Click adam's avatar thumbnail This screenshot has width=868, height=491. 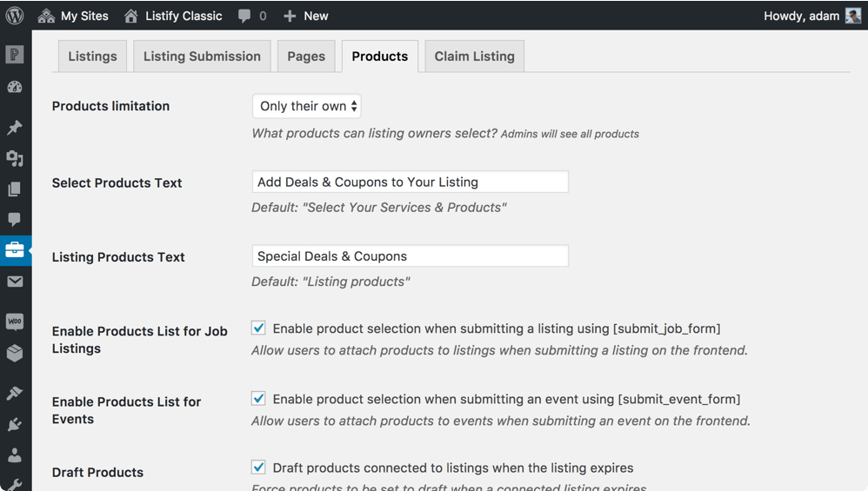coord(853,16)
